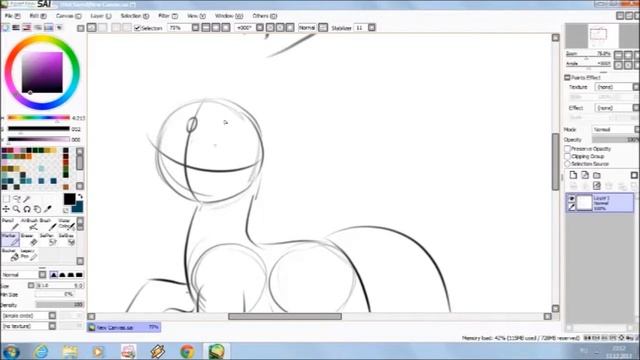The height and width of the screenshot is (360, 640).
Task: Toggle the RGB slider panel icon
Action: point(16,28)
